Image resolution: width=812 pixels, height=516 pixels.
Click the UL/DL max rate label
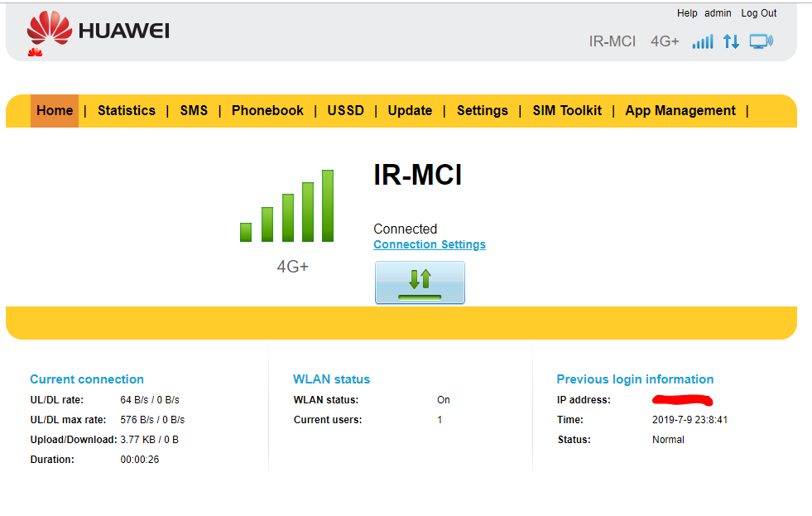coord(69,420)
